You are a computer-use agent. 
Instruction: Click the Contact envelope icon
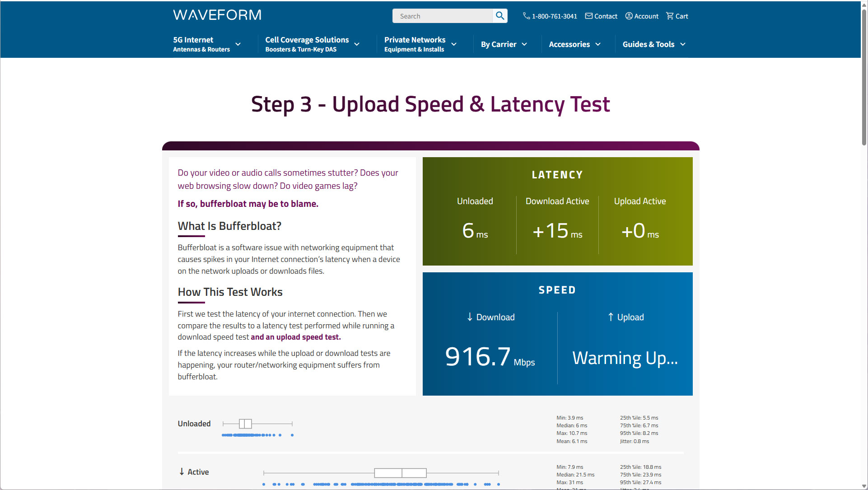tap(589, 16)
